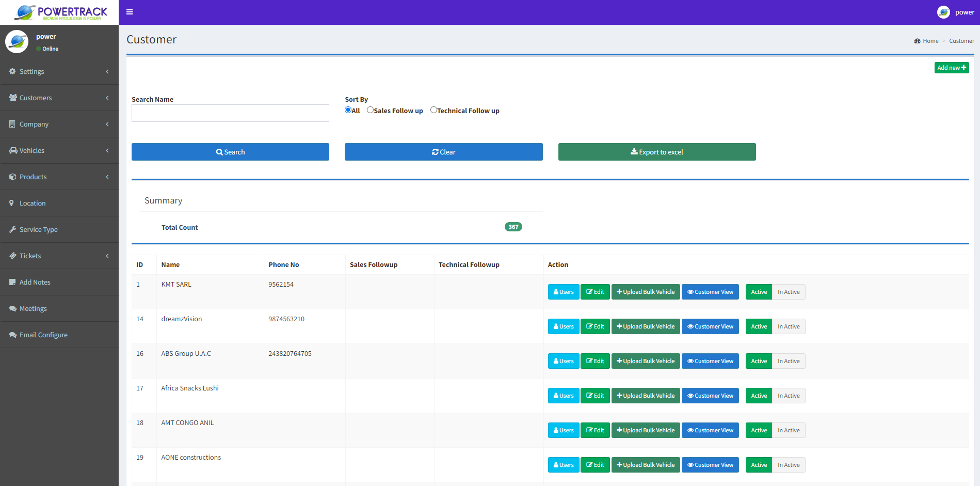This screenshot has height=486, width=980.
Task: Open Location from the sidebar
Action: 33,203
